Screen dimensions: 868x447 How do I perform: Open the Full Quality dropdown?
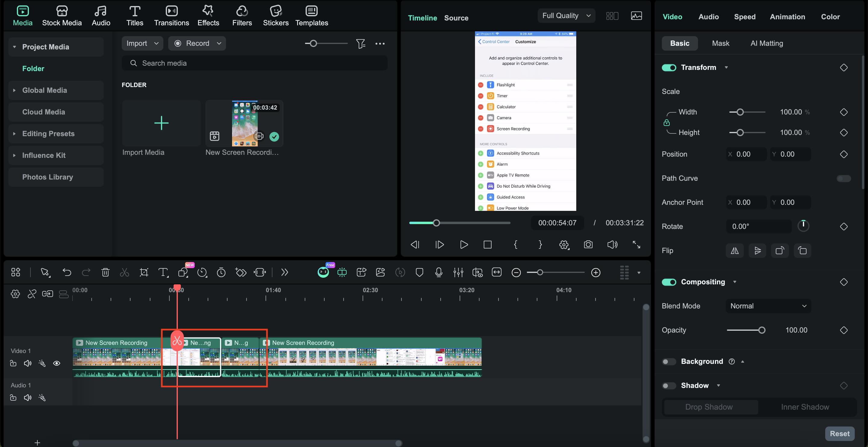point(566,16)
